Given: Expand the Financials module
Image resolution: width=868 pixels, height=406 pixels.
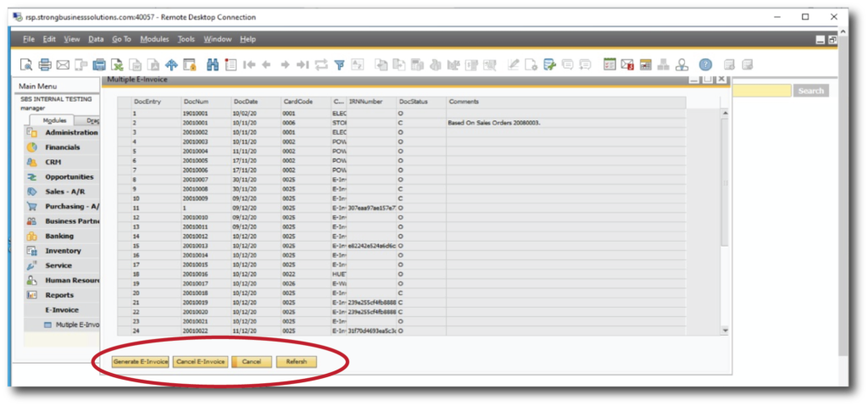Looking at the screenshot, I should coord(63,147).
